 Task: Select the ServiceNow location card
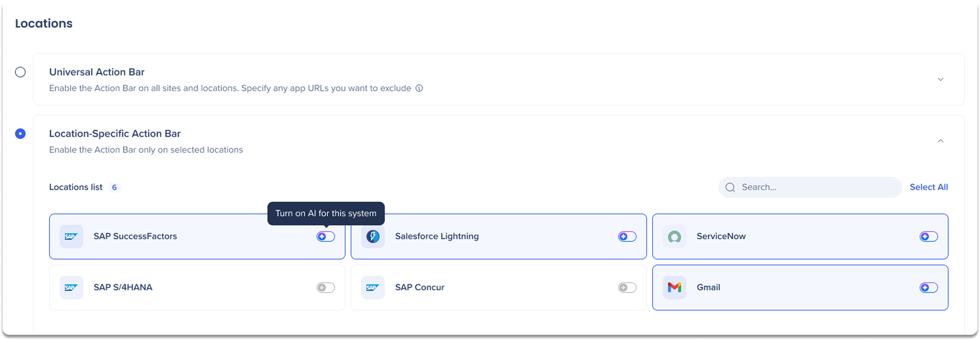[x=800, y=236]
